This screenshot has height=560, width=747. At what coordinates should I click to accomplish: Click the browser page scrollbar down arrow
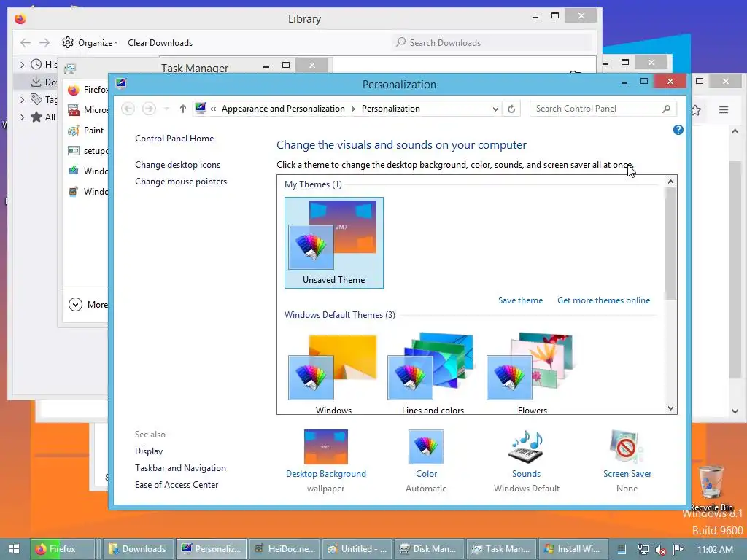(735, 411)
